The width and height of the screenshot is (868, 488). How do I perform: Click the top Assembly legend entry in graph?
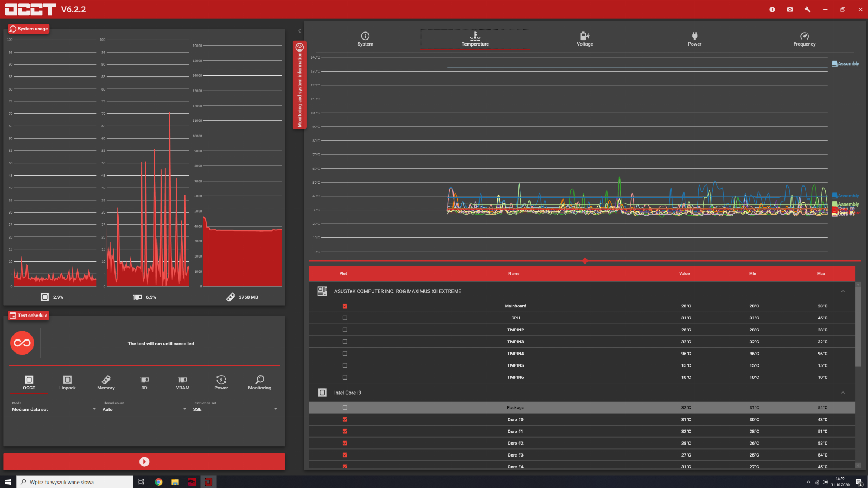point(845,64)
